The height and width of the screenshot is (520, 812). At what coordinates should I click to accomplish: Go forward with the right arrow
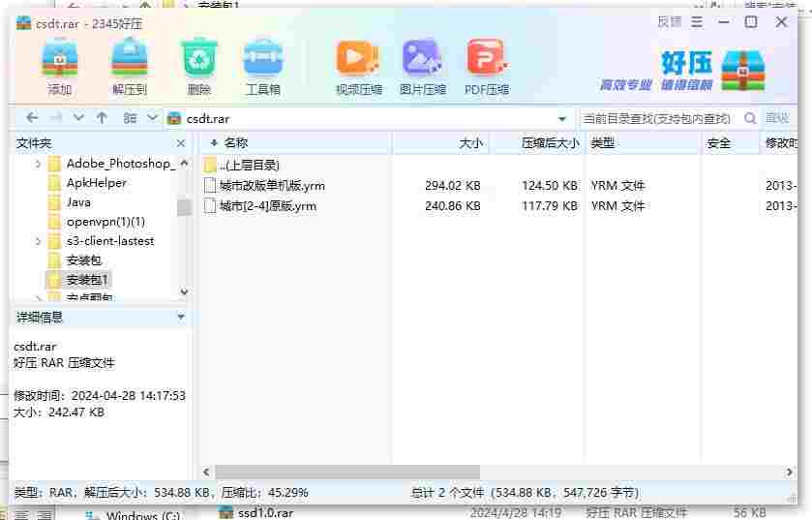coord(55,118)
